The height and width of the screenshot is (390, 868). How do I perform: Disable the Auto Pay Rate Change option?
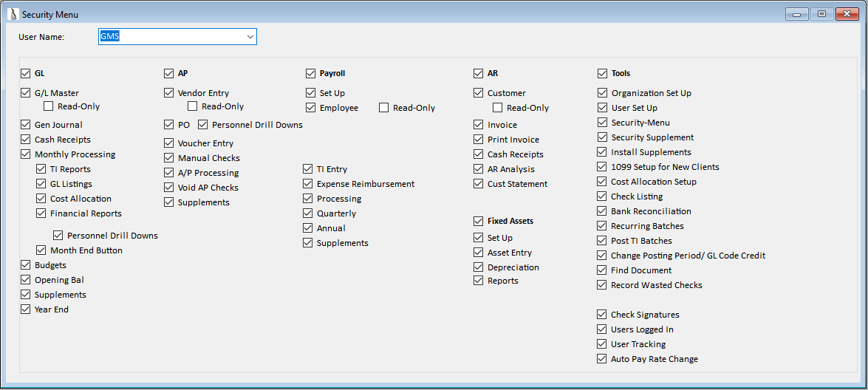pyautogui.click(x=602, y=358)
